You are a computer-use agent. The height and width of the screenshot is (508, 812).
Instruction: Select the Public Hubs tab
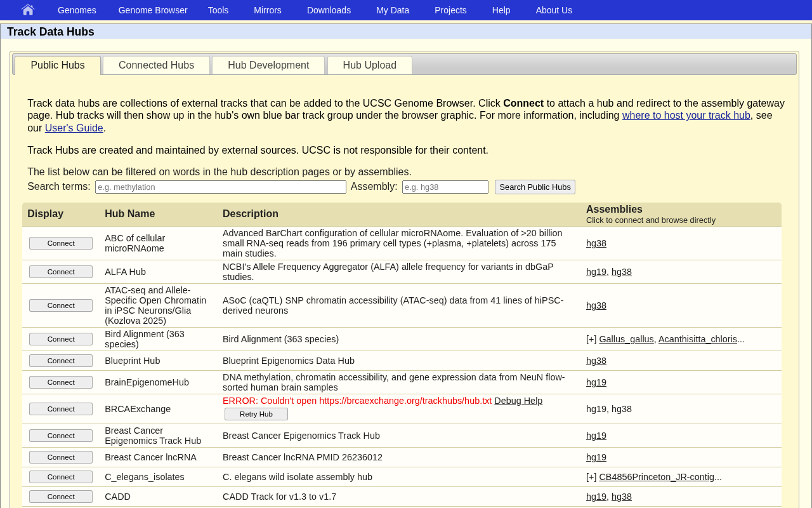58,65
